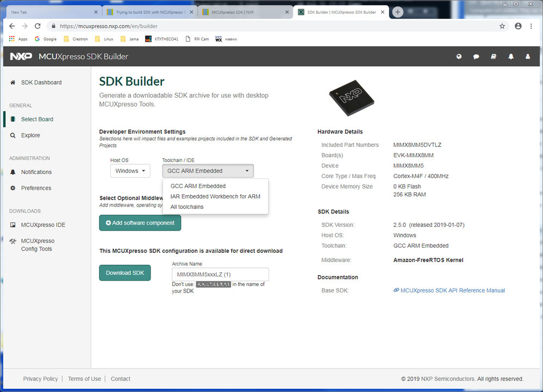Click Add software component button
The image size is (543, 392).
click(x=140, y=223)
